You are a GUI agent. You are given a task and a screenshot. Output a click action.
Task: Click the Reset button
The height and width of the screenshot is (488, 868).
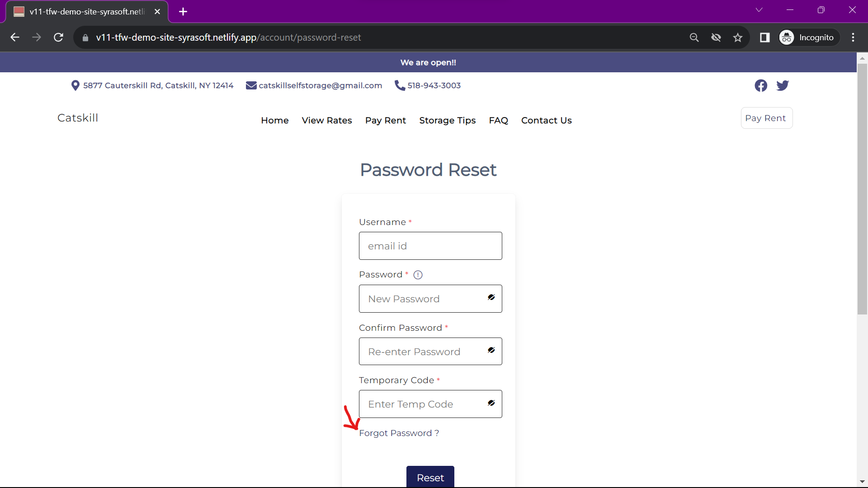point(430,477)
